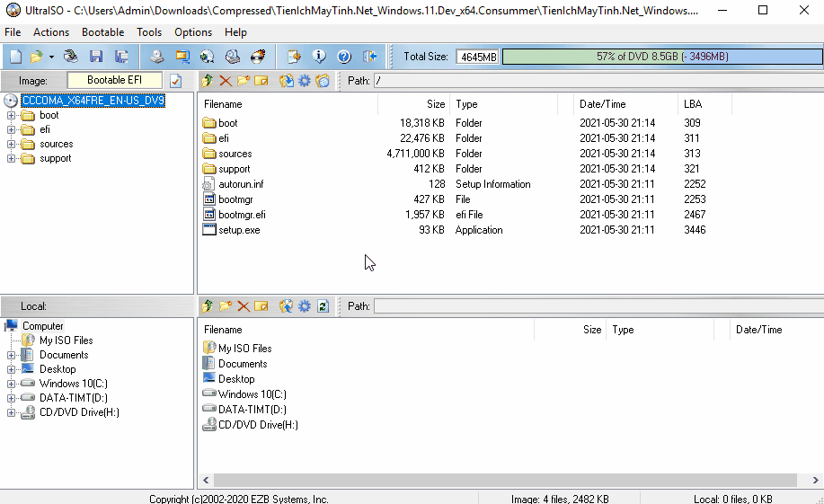Click the New image toolbar icon
This screenshot has width=824, height=504.
(x=16, y=57)
